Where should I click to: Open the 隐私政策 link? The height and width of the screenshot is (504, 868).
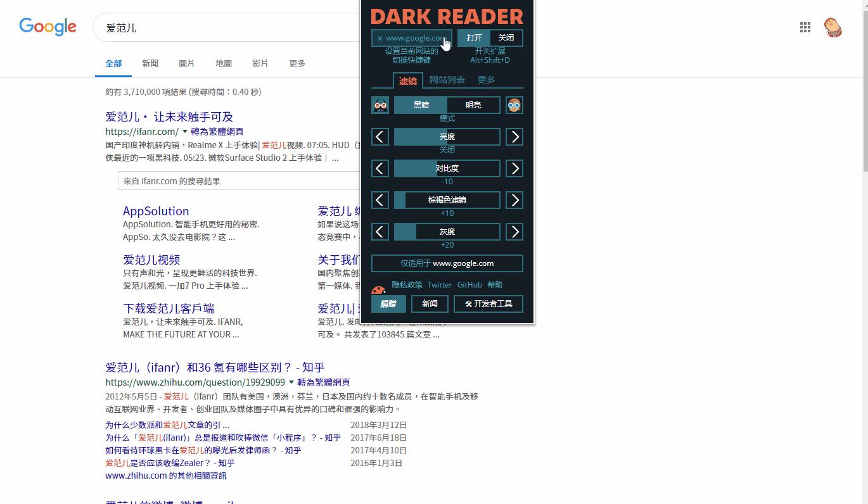pyautogui.click(x=407, y=285)
